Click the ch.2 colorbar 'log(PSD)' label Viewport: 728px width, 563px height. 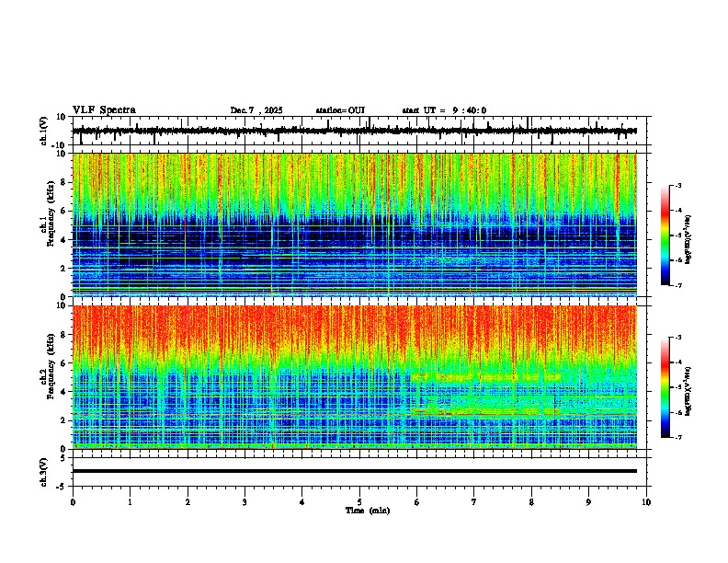coord(688,391)
